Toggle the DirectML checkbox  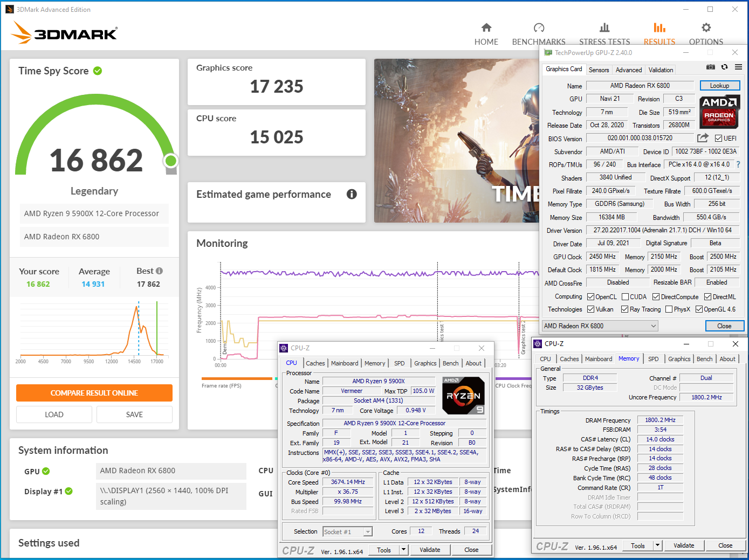pos(707,297)
